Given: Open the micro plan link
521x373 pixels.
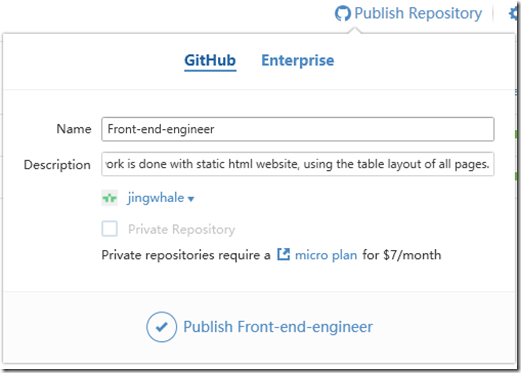Looking at the screenshot, I should [x=326, y=255].
